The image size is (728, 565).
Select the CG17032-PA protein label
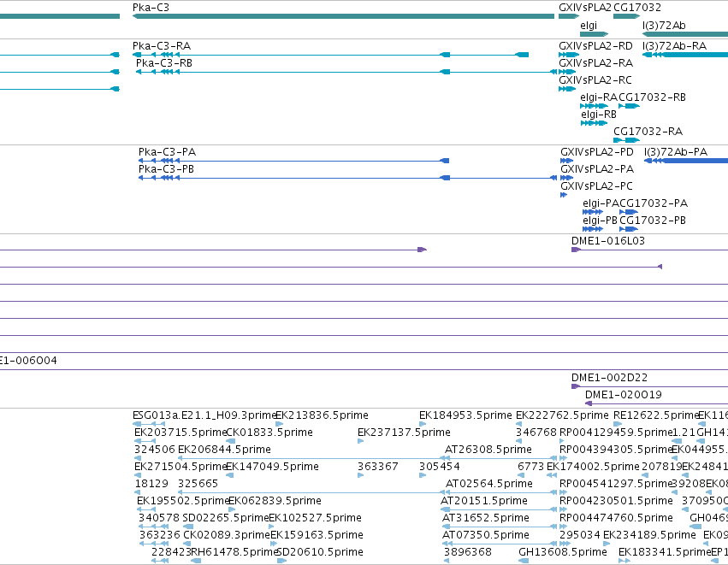coord(654,203)
